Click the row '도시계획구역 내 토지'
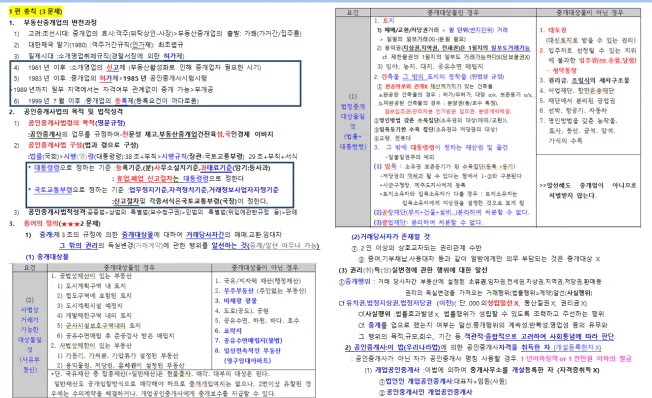The width and height of the screenshot is (652, 398). click(91, 286)
